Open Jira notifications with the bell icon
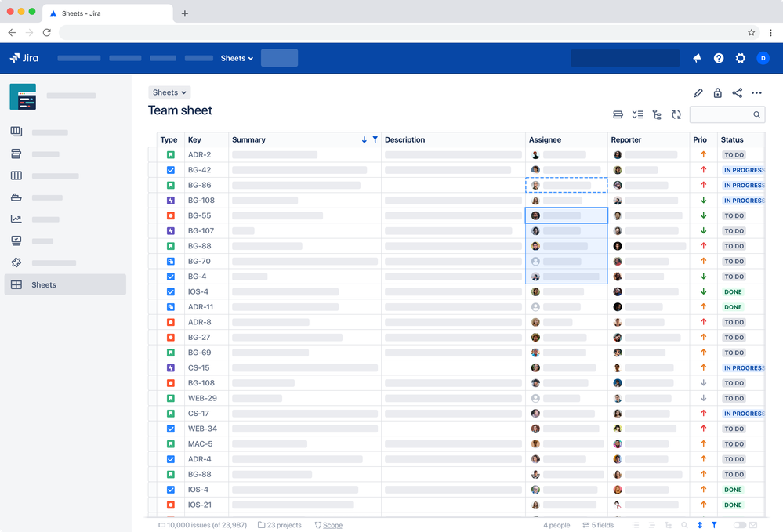783x532 pixels. [697, 58]
